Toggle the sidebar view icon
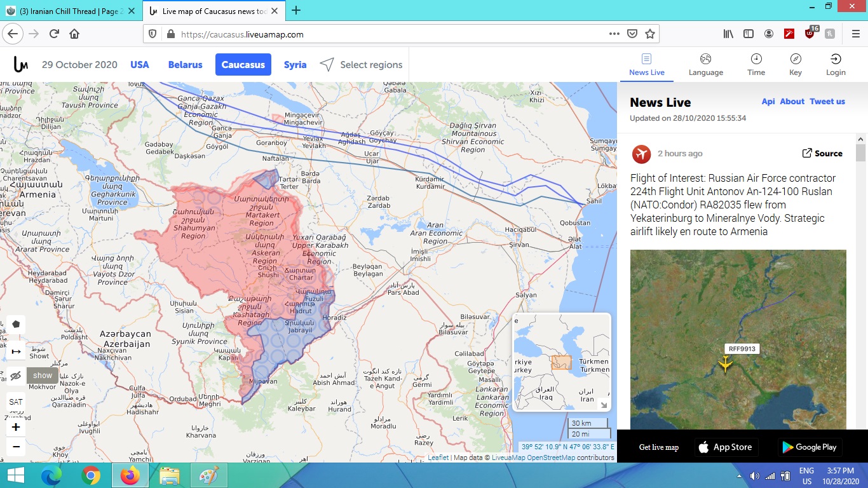This screenshot has height=488, width=868. pos(749,34)
